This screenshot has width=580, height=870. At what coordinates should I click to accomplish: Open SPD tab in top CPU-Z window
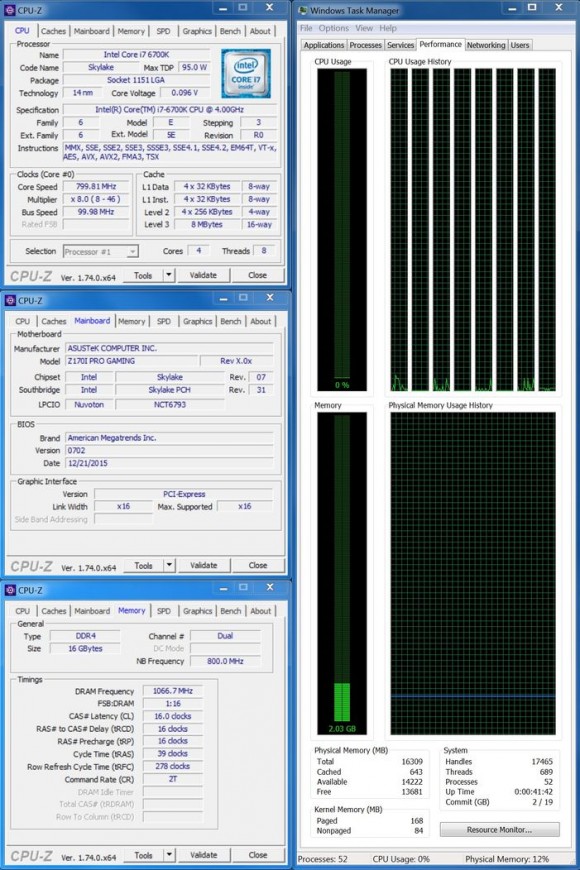tap(163, 31)
